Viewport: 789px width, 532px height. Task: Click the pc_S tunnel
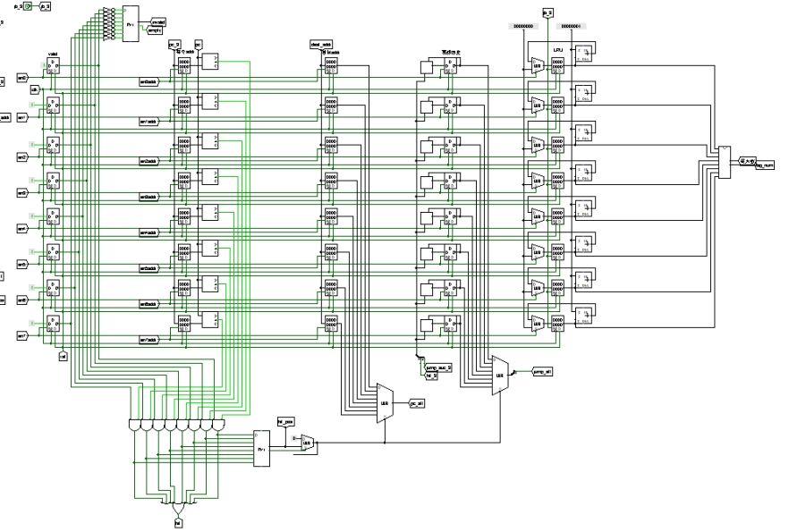pos(174,45)
